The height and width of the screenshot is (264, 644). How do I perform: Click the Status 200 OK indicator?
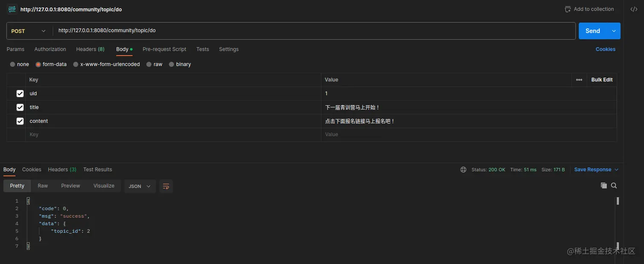[x=488, y=170]
